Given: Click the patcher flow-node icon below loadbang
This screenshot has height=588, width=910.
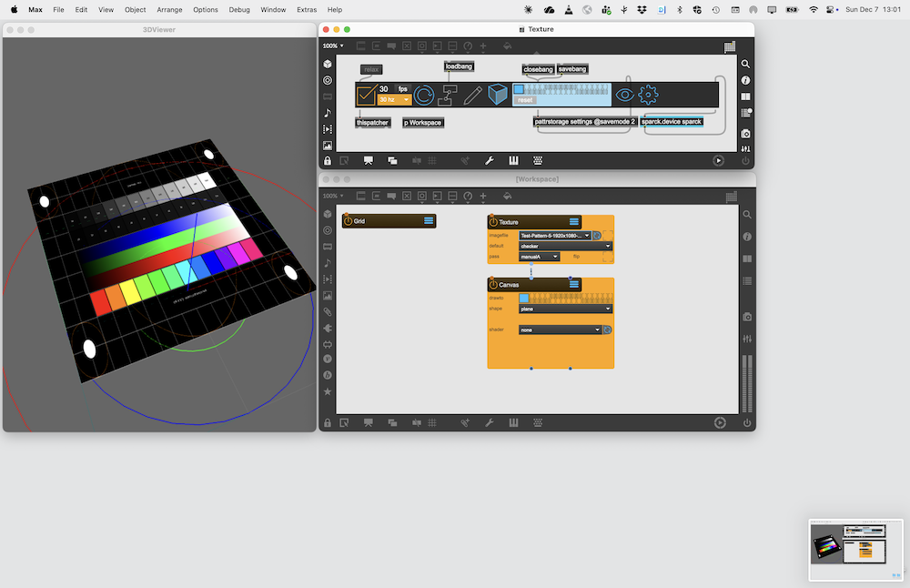Looking at the screenshot, I should point(449,94).
